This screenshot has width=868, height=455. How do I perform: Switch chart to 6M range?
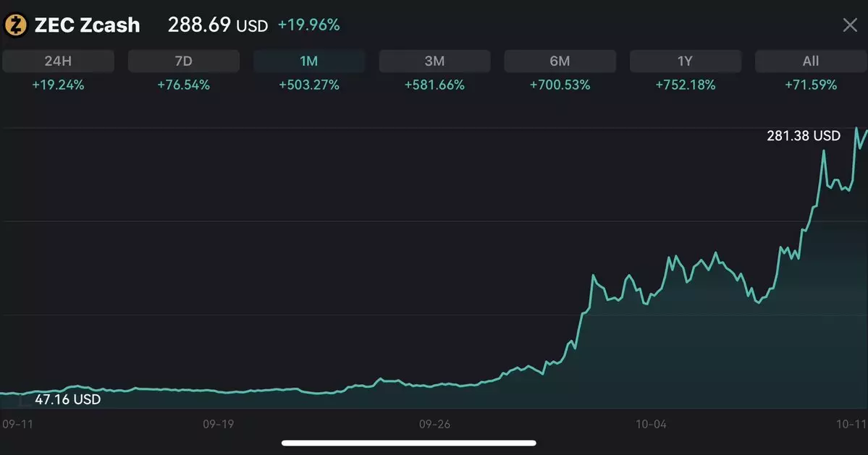coord(560,61)
